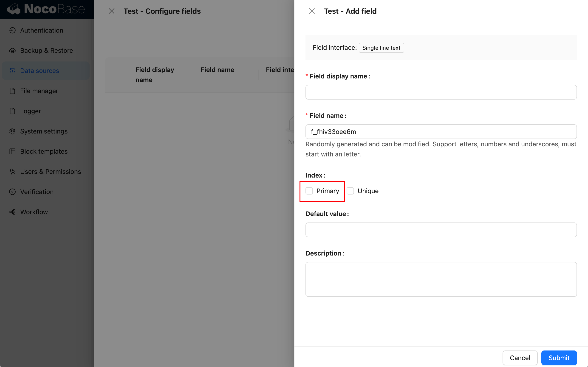Enable Unique index checkbox
Image resolution: width=588 pixels, height=367 pixels.
[350, 191]
